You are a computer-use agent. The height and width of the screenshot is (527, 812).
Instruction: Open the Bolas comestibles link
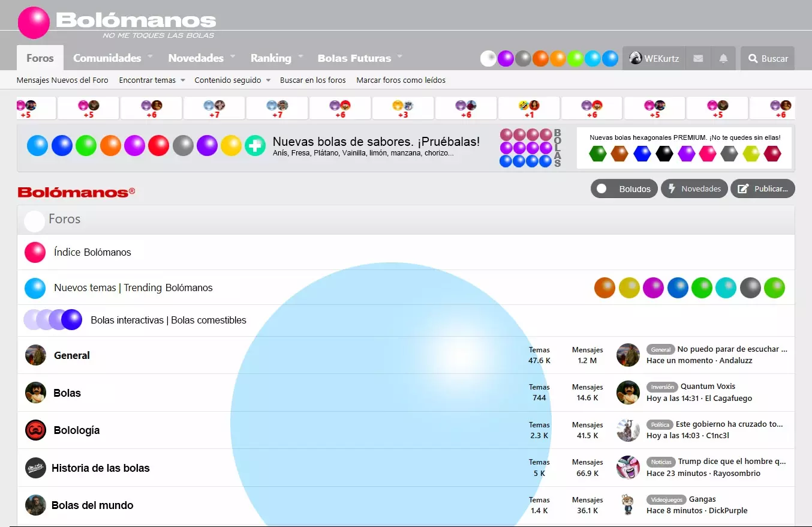[209, 320]
